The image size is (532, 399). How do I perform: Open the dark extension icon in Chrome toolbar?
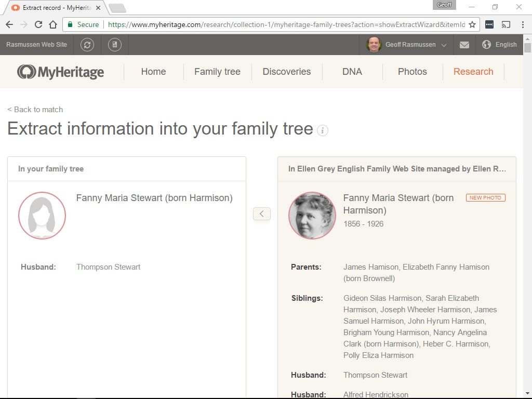pyautogui.click(x=489, y=24)
